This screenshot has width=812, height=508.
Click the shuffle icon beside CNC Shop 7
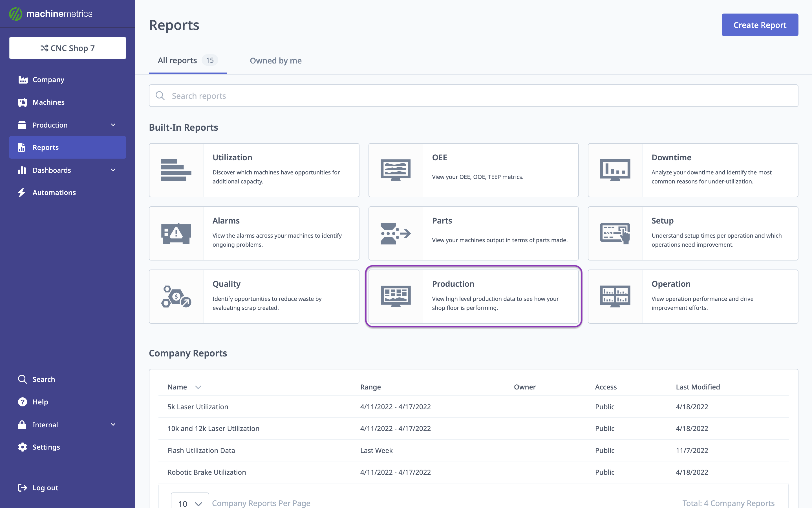(44, 48)
